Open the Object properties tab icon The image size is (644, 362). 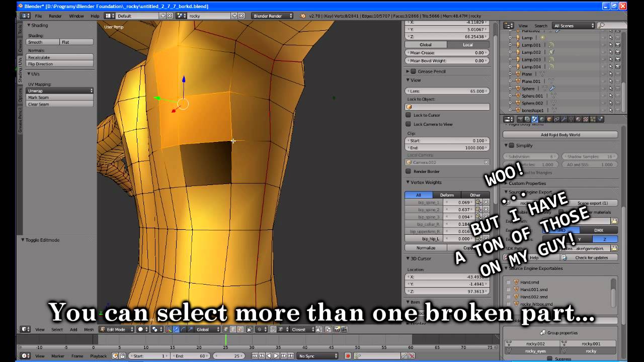(549, 119)
